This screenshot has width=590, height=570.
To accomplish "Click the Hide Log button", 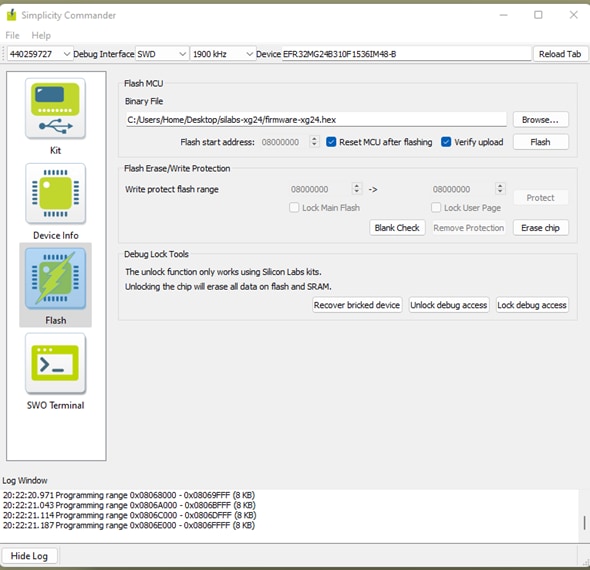I will [x=29, y=556].
